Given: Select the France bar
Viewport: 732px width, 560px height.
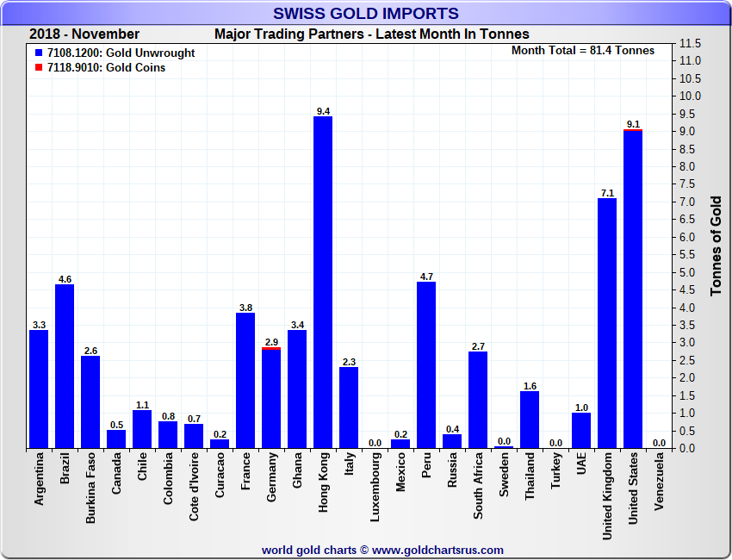Looking at the screenshot, I should click(x=245, y=382).
